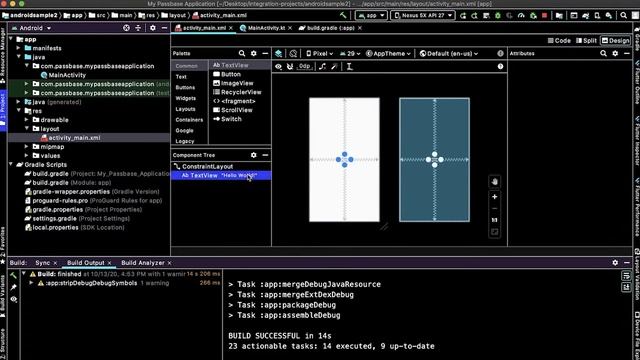Open Component Tree settings gear
The image size is (640, 360).
point(253,155)
